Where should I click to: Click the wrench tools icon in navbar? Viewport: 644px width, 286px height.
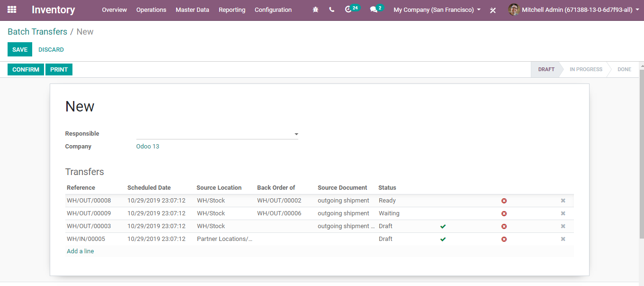tap(493, 10)
